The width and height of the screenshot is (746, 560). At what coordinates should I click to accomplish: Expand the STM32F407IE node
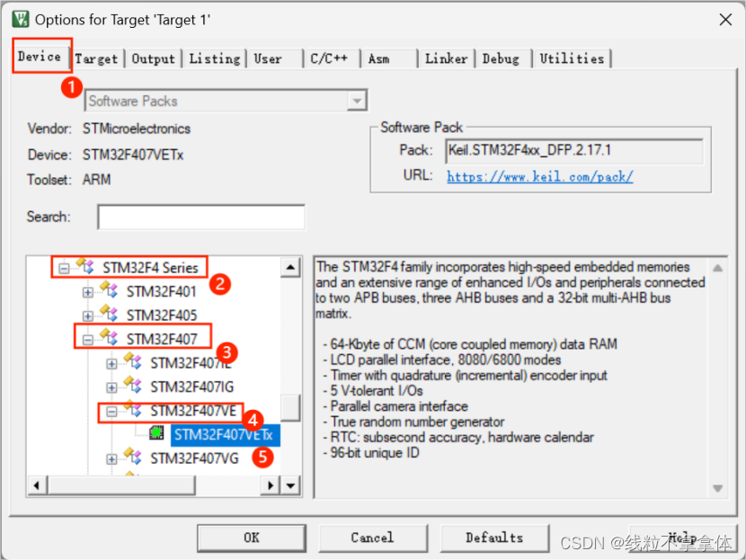coord(111,364)
